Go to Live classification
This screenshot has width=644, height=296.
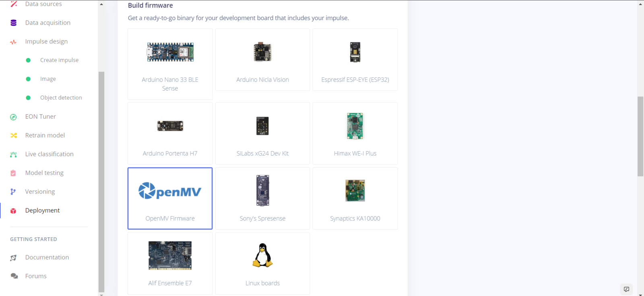50,154
